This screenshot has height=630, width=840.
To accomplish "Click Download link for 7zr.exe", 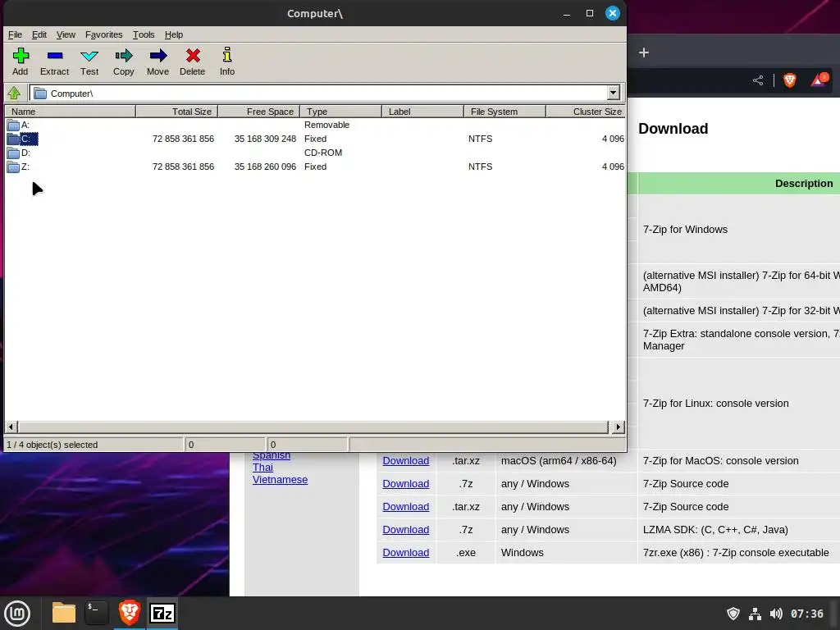I will click(405, 553).
